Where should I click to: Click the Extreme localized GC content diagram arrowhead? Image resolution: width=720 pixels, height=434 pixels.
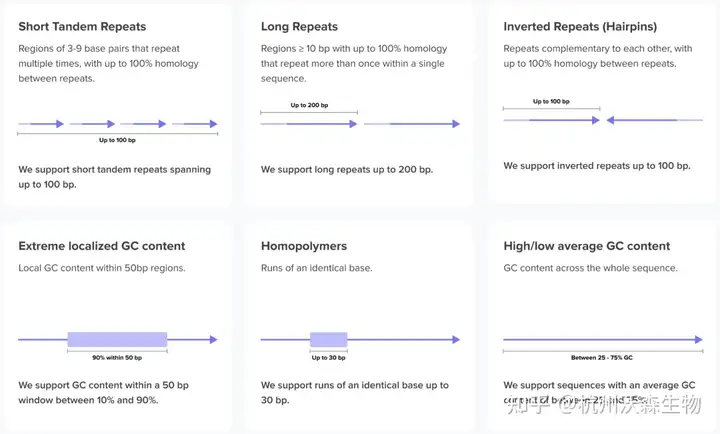click(213, 340)
